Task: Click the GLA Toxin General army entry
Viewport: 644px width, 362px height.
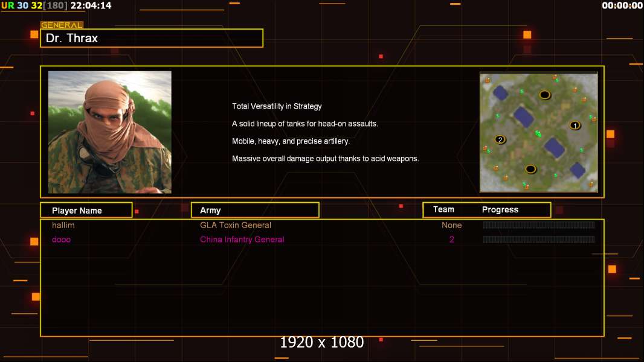Action: pyautogui.click(x=236, y=225)
